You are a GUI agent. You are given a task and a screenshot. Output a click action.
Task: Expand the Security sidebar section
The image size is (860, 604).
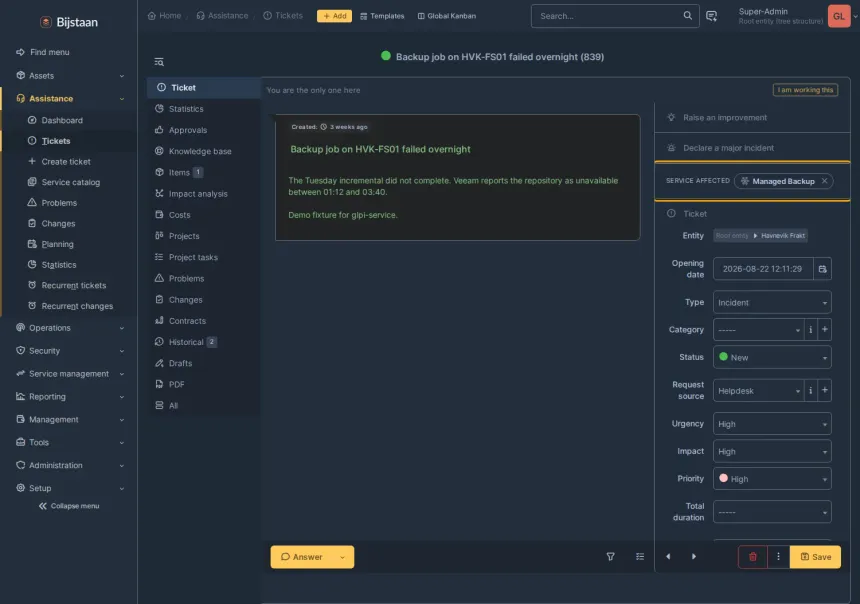click(x=70, y=351)
